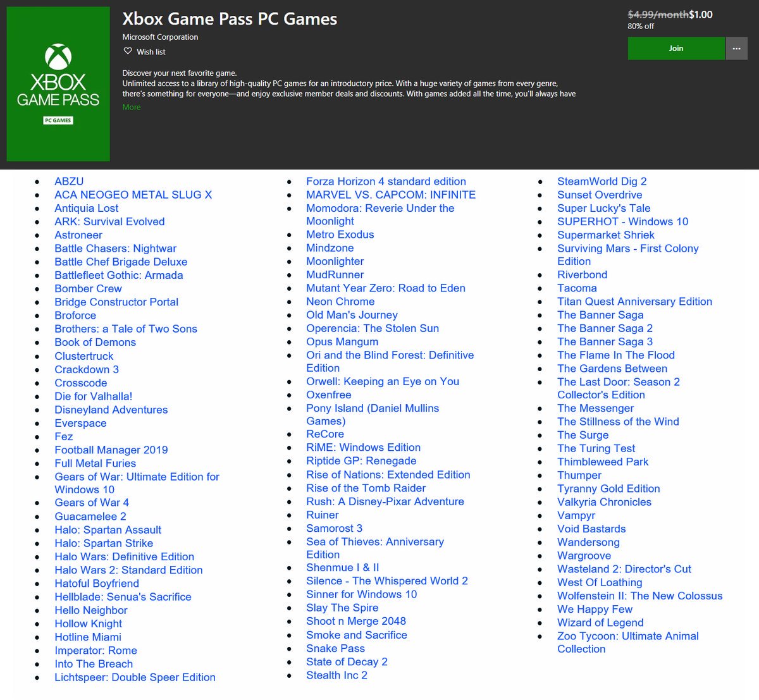
Task: Click the green Join button
Action: pyautogui.click(x=676, y=49)
